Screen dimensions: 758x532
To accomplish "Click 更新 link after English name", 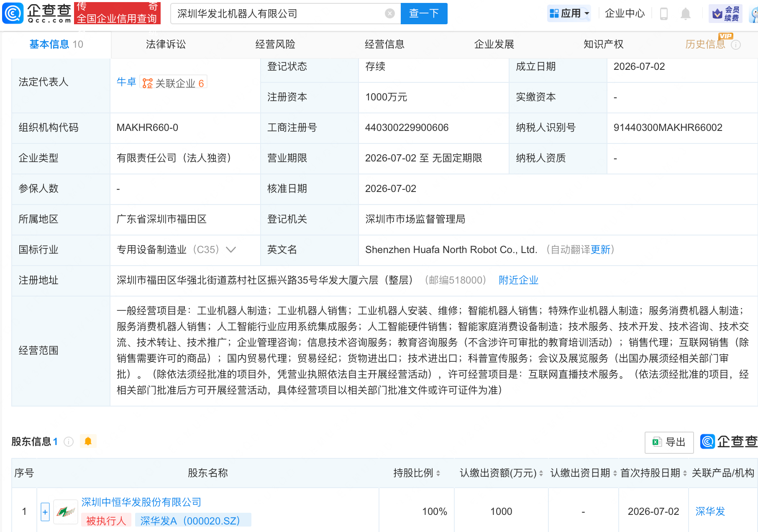I will tap(601, 250).
